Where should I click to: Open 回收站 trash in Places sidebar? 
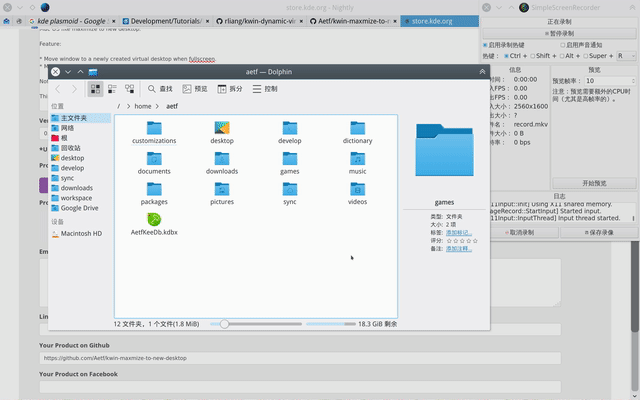click(80, 148)
